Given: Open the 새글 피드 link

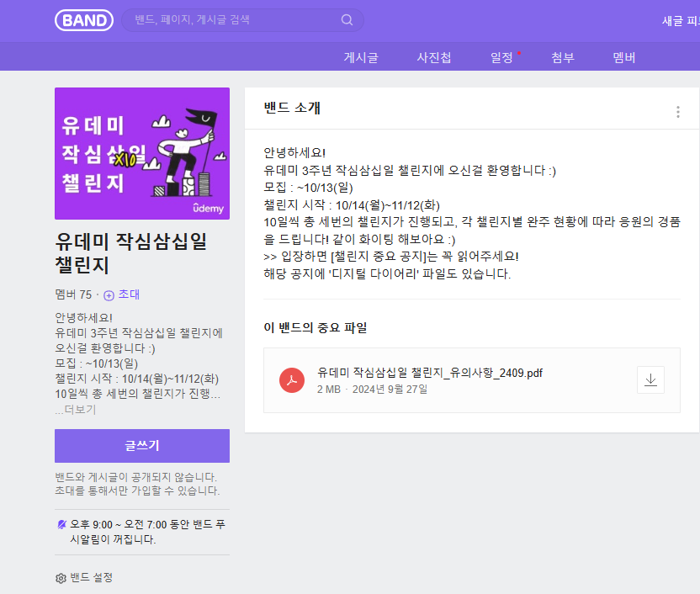Looking at the screenshot, I should pos(681,21).
